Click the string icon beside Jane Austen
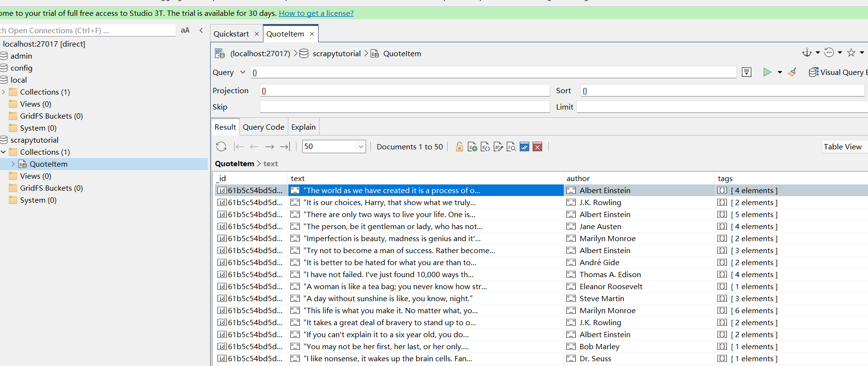The width and height of the screenshot is (868, 366). [x=571, y=226]
